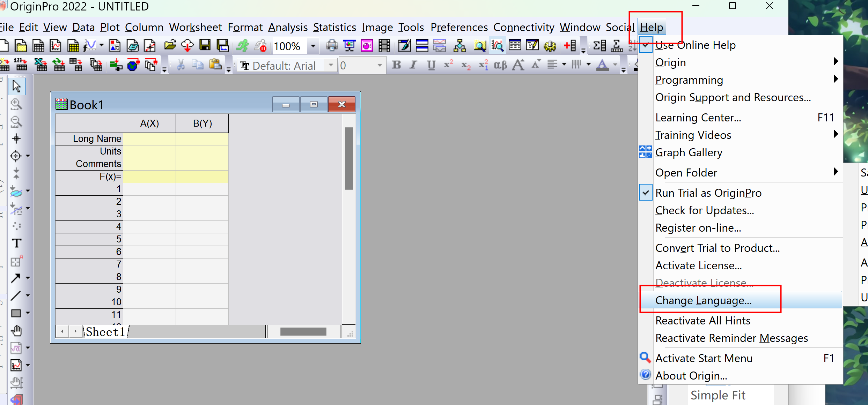868x405 pixels.
Task: Toggle Use Online Help option
Action: [x=695, y=45]
